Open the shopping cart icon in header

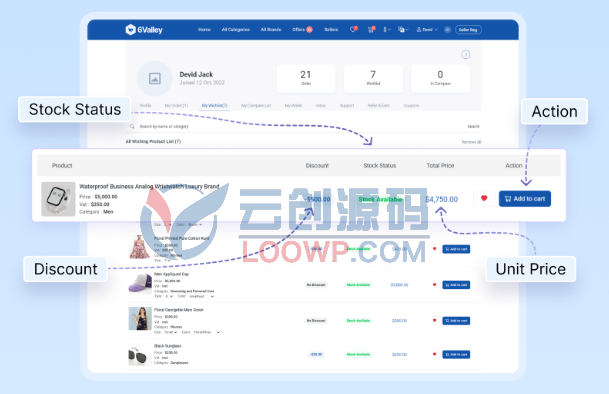point(371,29)
